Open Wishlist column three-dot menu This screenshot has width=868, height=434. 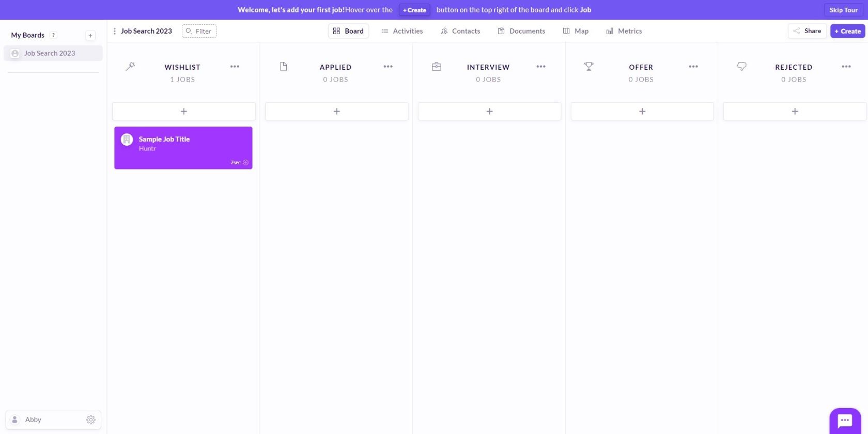tap(235, 67)
